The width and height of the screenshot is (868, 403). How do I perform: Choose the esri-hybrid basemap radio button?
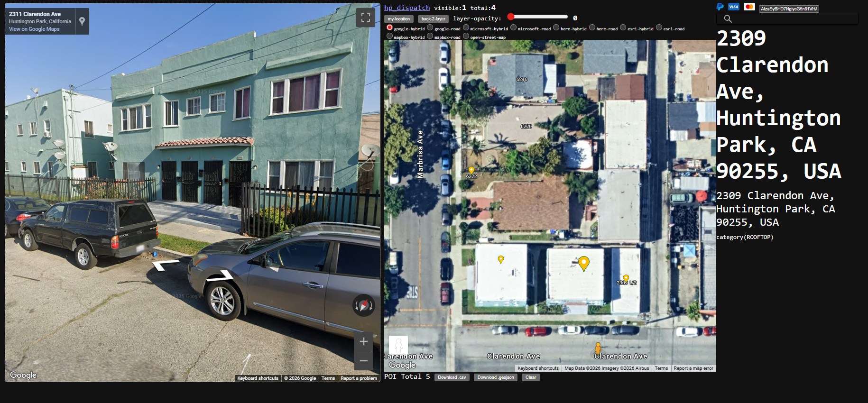pyautogui.click(x=623, y=28)
